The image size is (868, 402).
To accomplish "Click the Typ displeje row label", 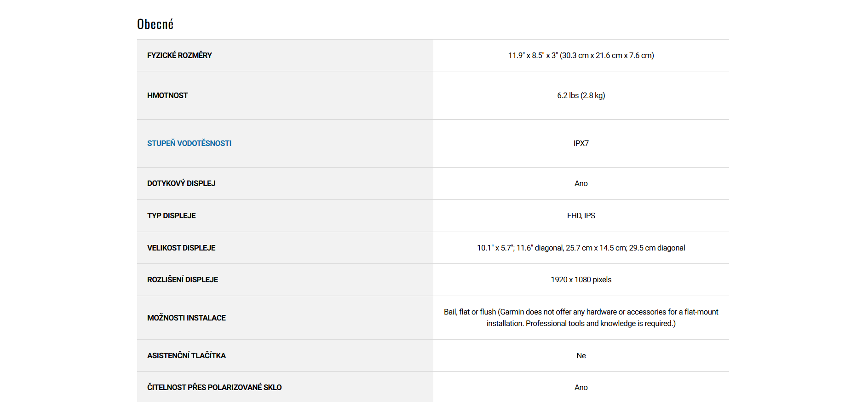I will [171, 216].
